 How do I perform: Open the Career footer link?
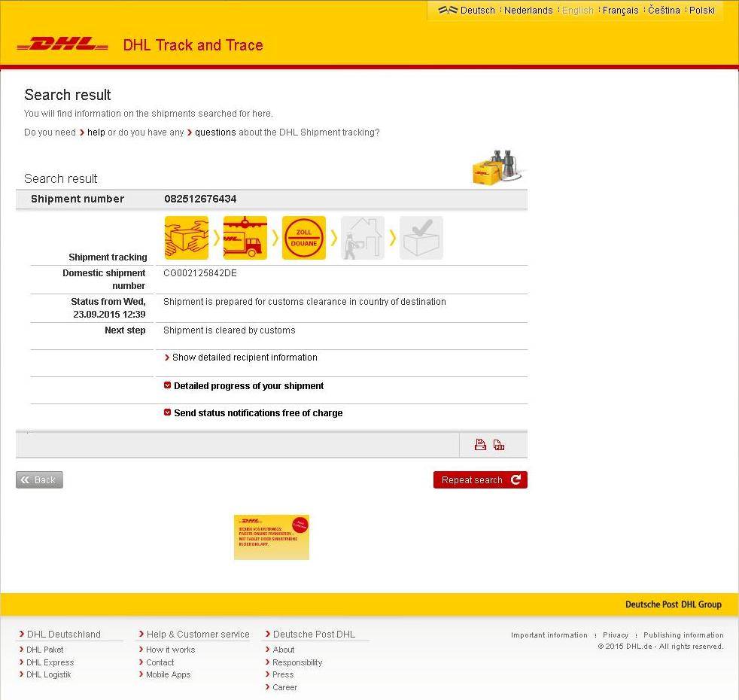click(284, 687)
